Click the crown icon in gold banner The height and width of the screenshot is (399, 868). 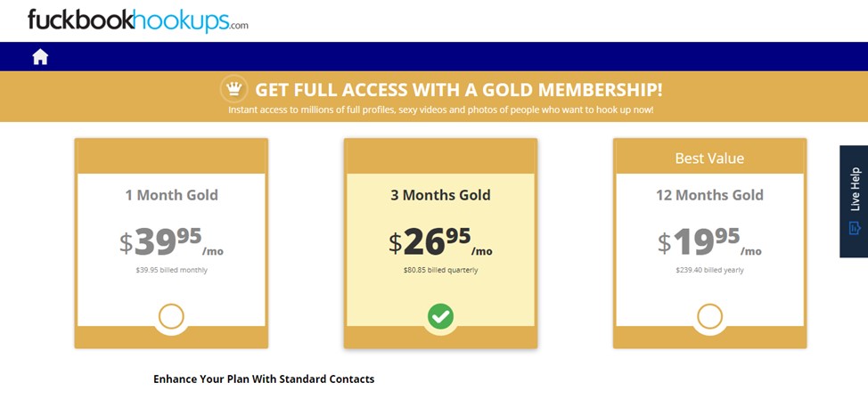[233, 88]
